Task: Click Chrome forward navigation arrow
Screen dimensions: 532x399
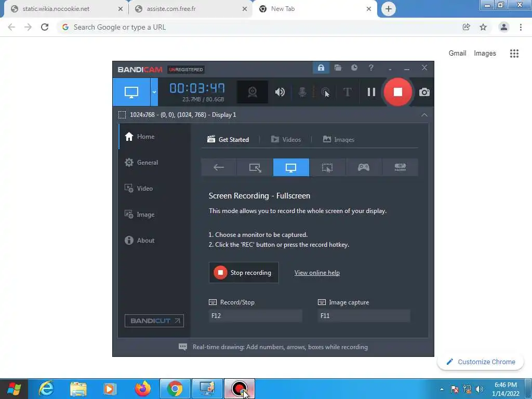Action: tap(28, 27)
